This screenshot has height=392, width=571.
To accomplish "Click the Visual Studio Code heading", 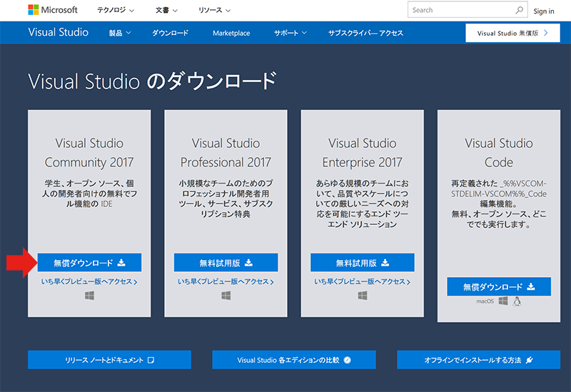I will tap(499, 153).
